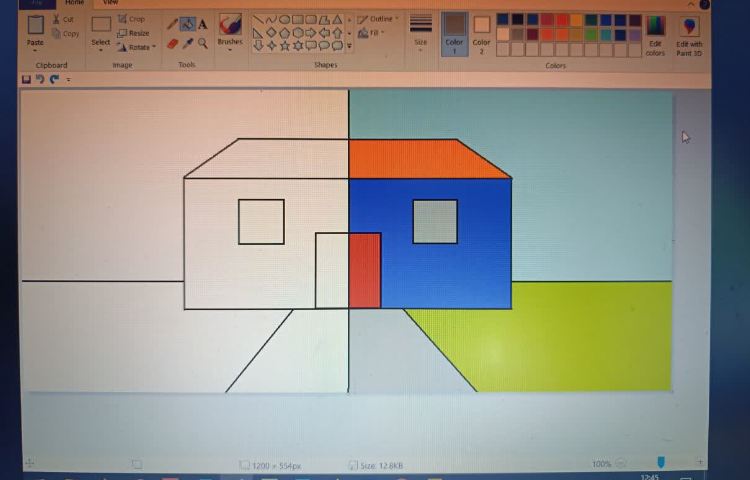Click the Magnifier zoom tool

click(x=202, y=43)
